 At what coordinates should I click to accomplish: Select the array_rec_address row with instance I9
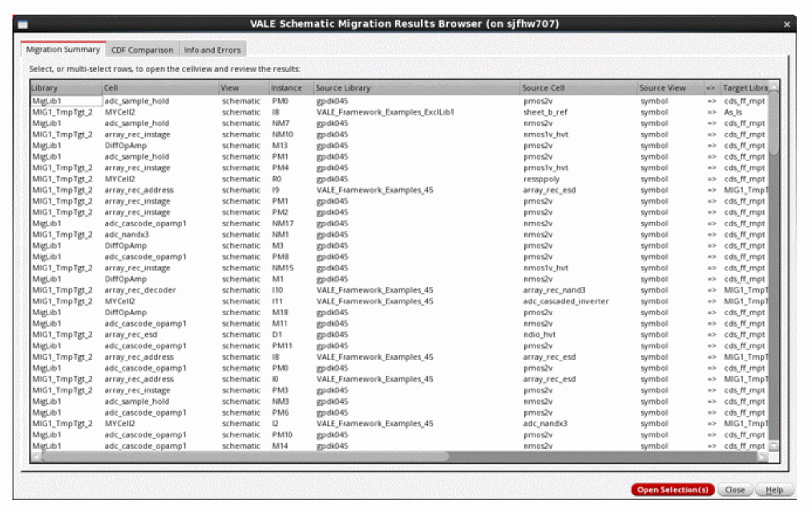click(x=399, y=190)
